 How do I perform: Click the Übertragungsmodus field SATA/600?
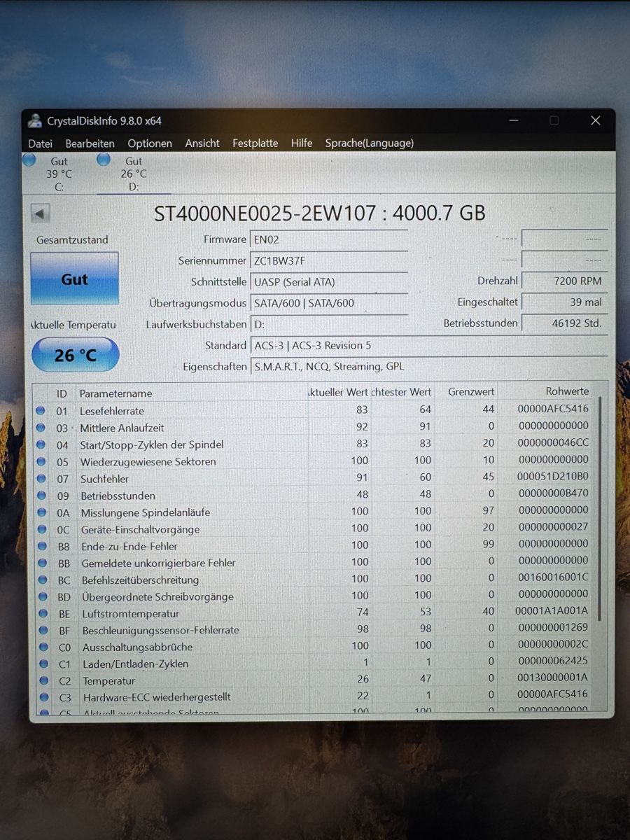pyautogui.click(x=329, y=303)
